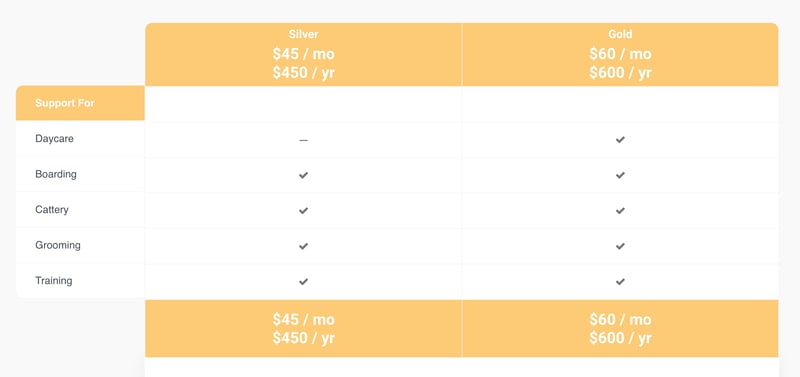Click the Silver Grooming checkmark
This screenshot has width=800, height=377.
[304, 246]
